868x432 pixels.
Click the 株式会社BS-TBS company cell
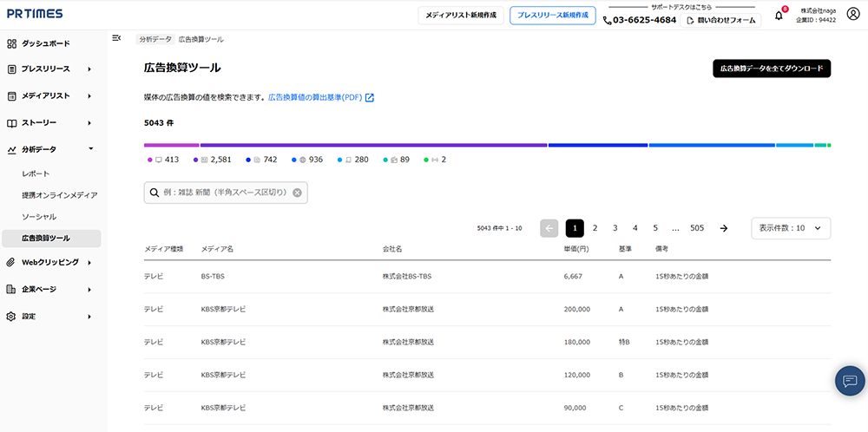pos(407,277)
